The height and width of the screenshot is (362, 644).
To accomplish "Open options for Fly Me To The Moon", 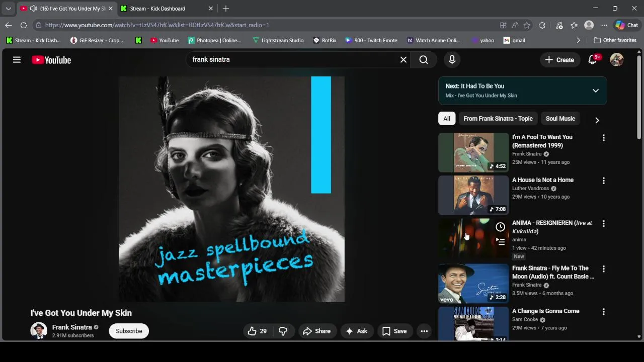I will [x=604, y=269].
